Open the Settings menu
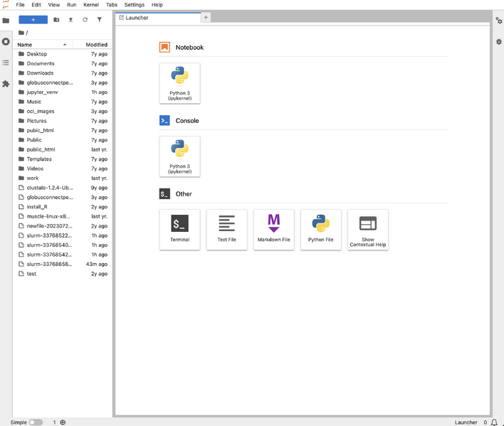This screenshot has height=426, width=504. pos(135,5)
